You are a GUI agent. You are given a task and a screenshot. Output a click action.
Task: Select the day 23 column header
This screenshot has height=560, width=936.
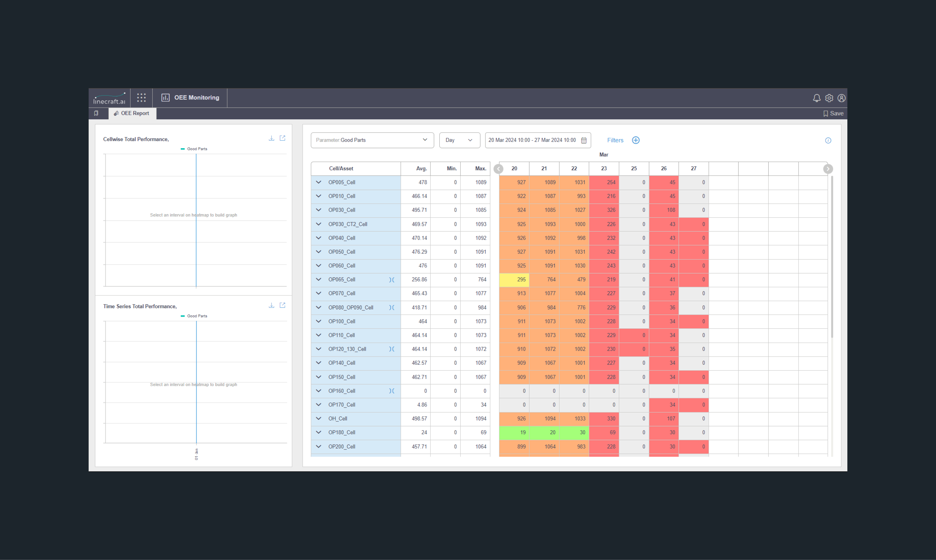click(604, 169)
